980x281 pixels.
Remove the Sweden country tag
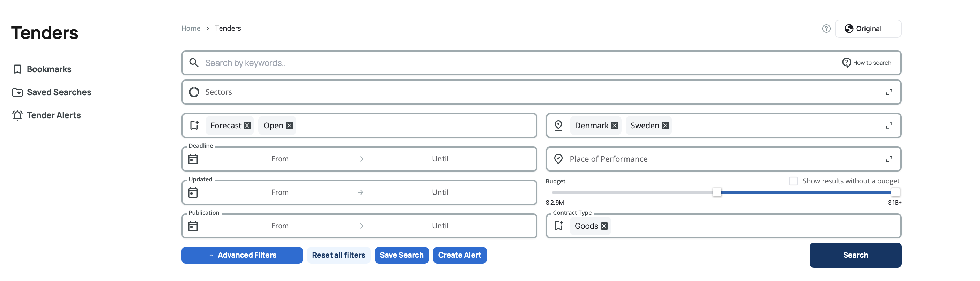tap(666, 126)
